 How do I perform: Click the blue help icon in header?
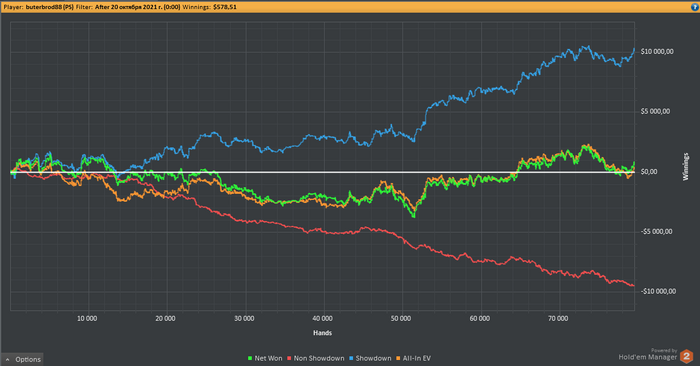694,7
